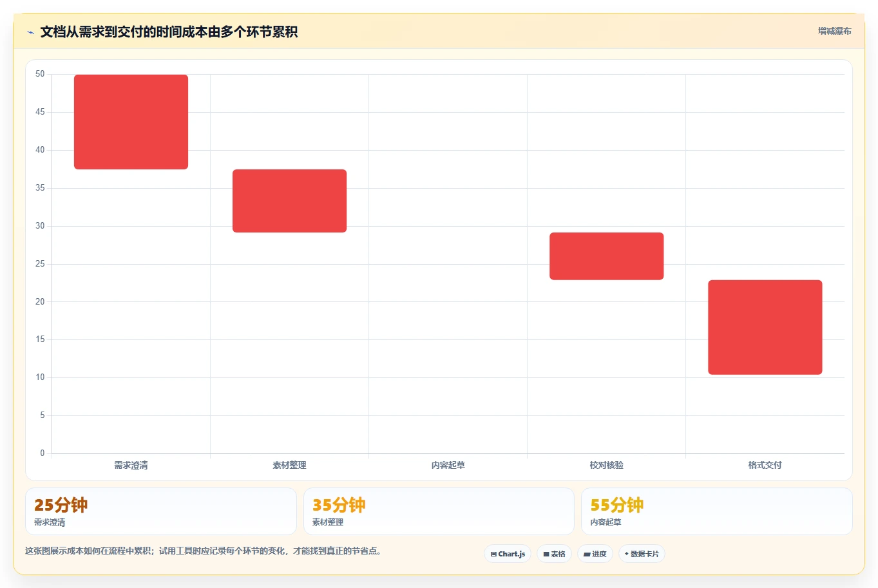Click the red 素材整理 waterfall bar
Image resolution: width=878 pixels, height=588 pixels.
click(x=289, y=201)
